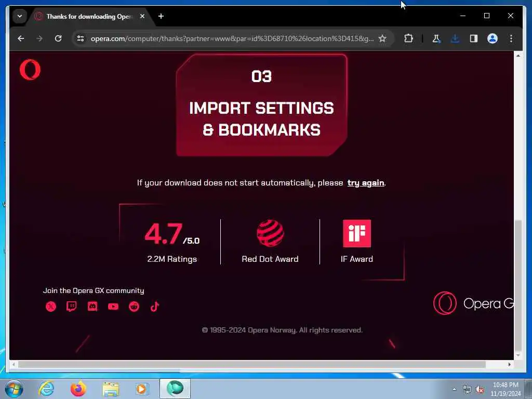
Task: Click the Red Dot Award emblem
Action: point(270,233)
